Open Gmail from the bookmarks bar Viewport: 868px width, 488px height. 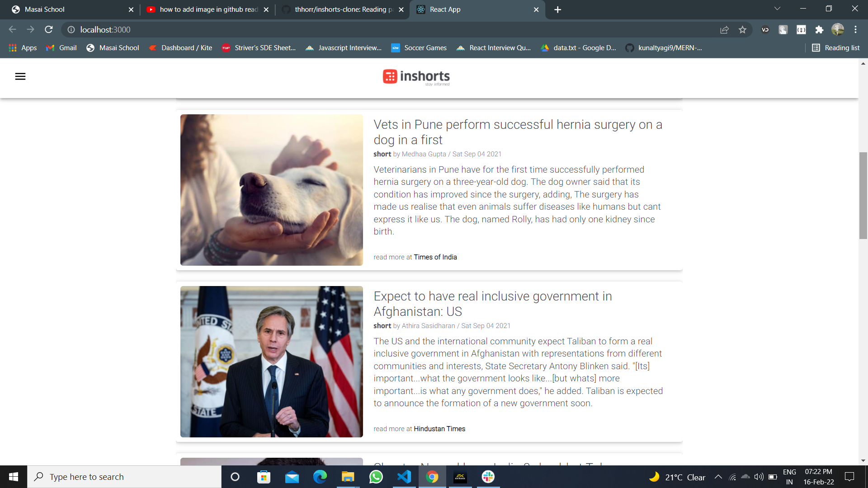(61, 47)
